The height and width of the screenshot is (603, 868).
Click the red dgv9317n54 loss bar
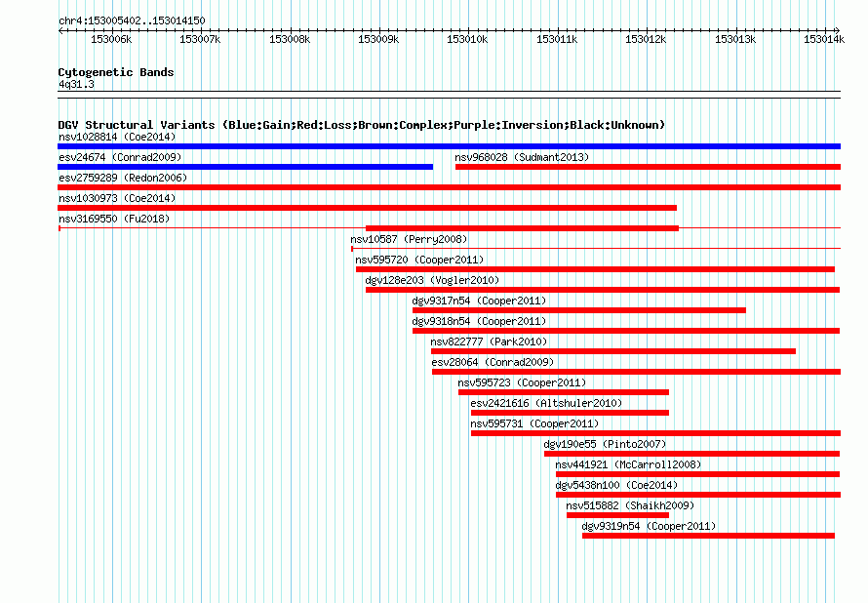point(579,310)
